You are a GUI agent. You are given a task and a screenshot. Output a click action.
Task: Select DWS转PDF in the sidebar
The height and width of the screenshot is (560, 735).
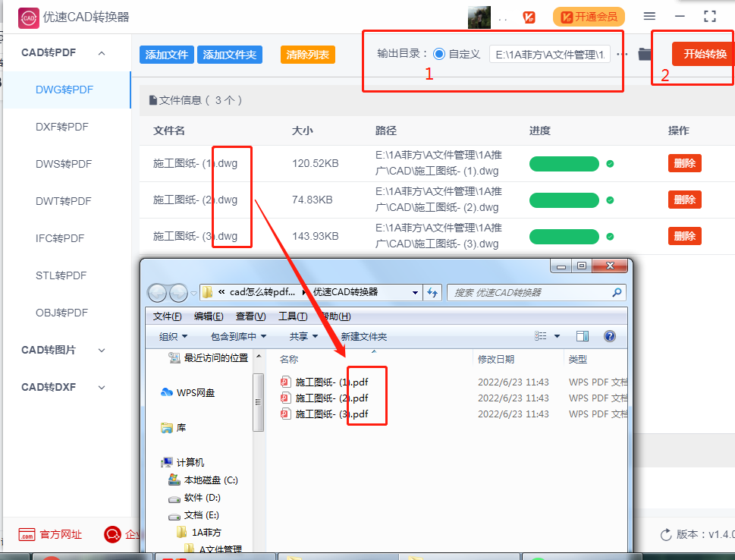pyautogui.click(x=64, y=164)
